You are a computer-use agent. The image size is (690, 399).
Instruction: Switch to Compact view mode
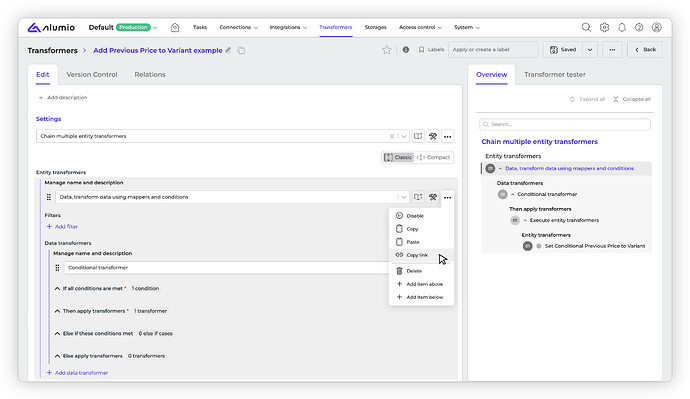(x=433, y=157)
